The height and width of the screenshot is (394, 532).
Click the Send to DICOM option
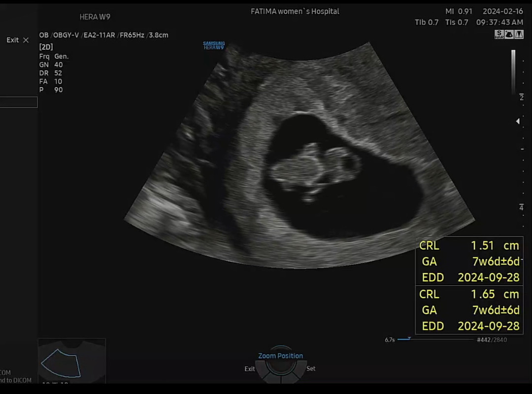[x=15, y=380]
